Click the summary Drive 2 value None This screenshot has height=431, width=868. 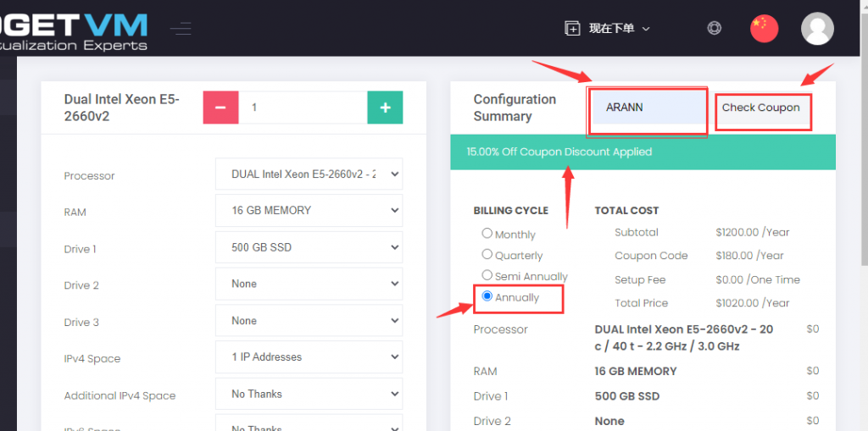(609, 422)
